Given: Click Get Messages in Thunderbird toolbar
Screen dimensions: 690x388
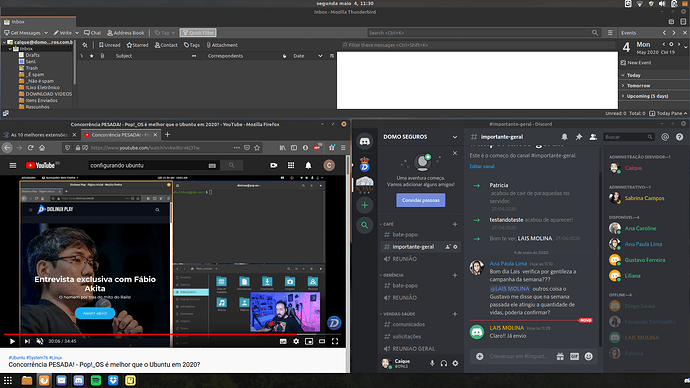Looking at the screenshot, I should [x=22, y=33].
